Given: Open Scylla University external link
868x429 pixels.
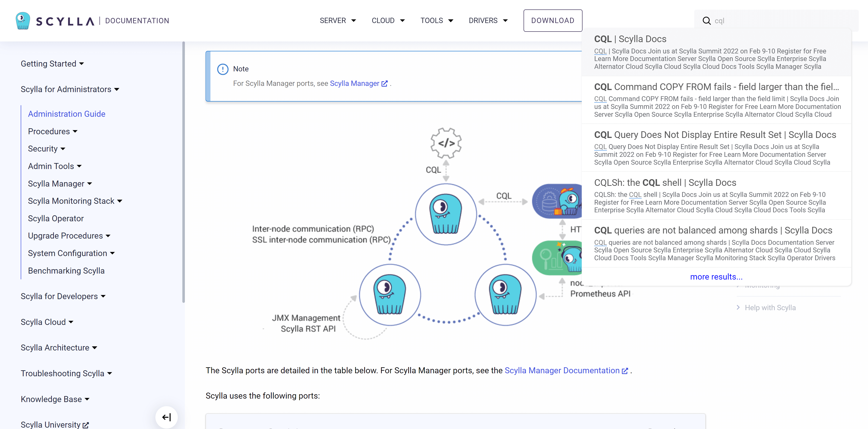Looking at the screenshot, I should [x=55, y=425].
